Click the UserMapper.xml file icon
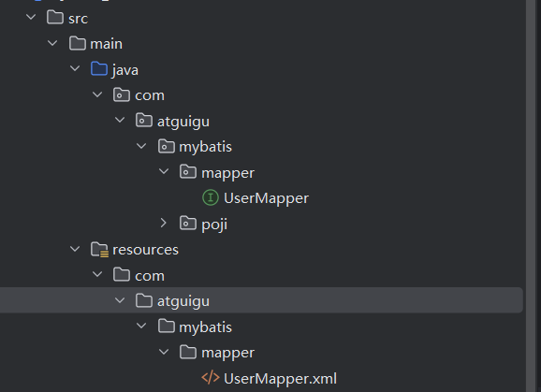This screenshot has width=541, height=392. coord(210,378)
